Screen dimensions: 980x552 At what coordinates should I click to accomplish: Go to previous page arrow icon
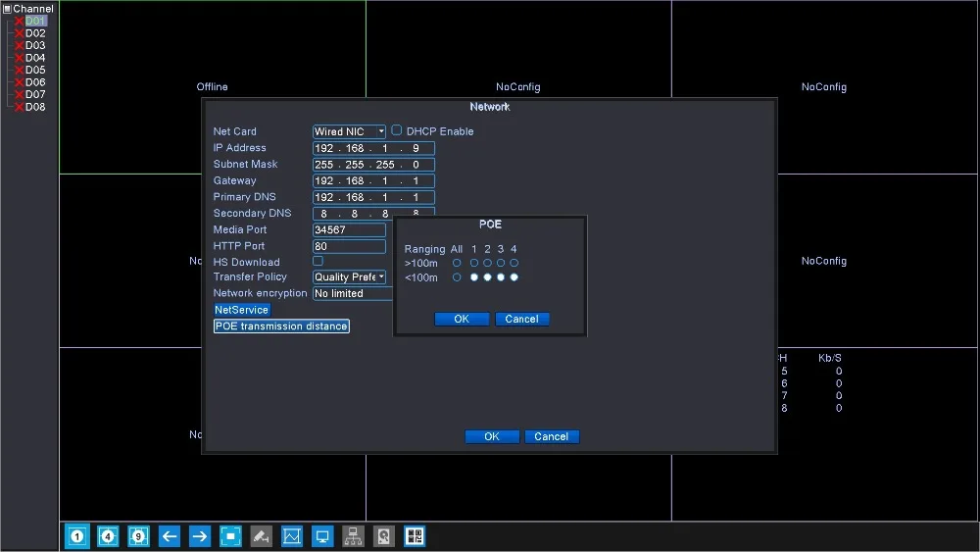[170, 536]
